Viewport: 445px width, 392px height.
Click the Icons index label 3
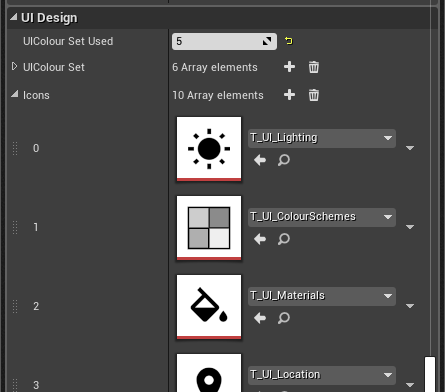pyautogui.click(x=36, y=385)
